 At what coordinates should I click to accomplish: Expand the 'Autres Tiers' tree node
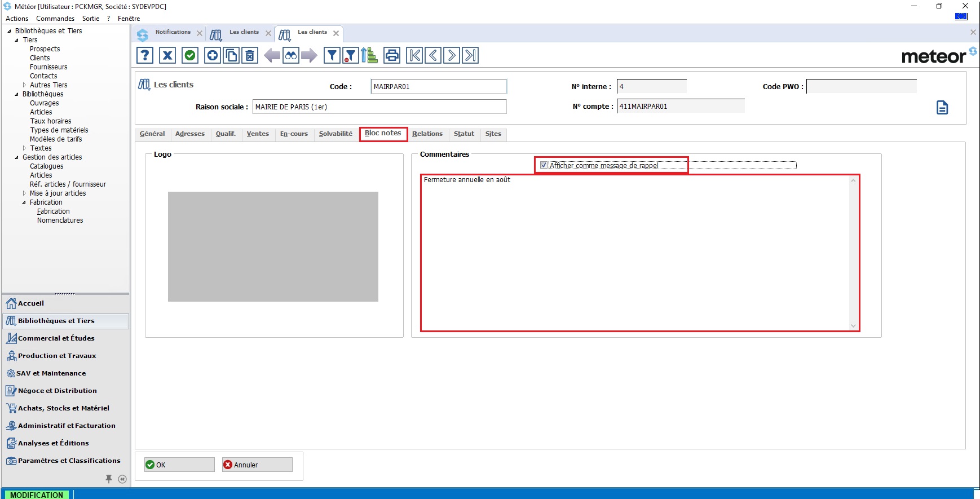click(24, 85)
